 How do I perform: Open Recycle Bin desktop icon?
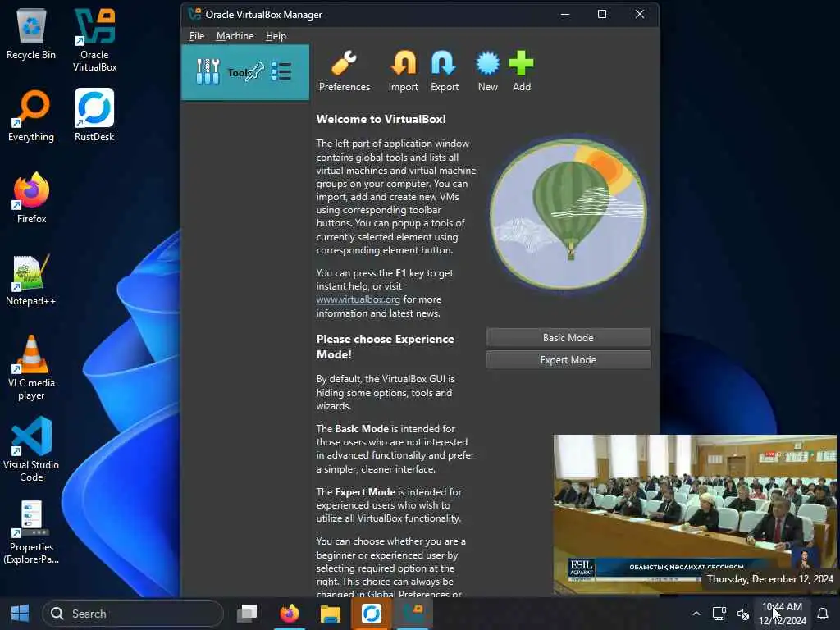click(31, 34)
